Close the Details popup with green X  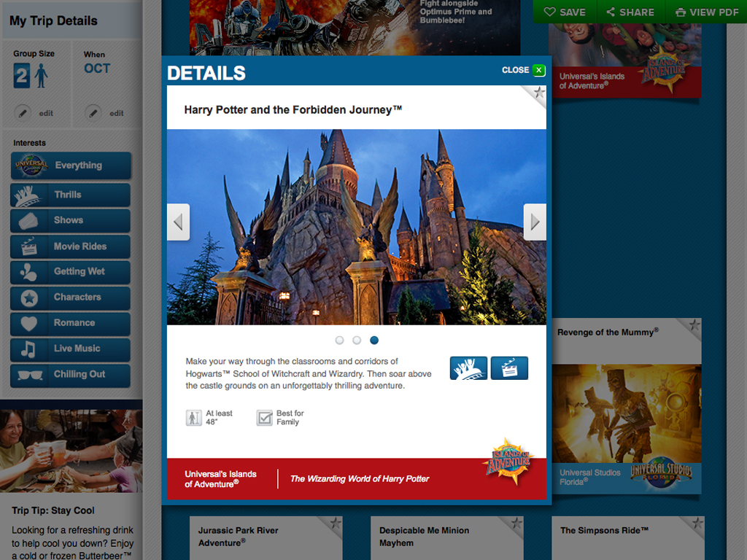[538, 70]
